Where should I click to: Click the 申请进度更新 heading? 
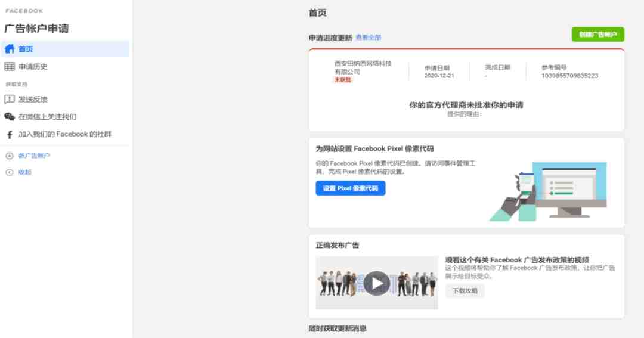[x=330, y=38]
